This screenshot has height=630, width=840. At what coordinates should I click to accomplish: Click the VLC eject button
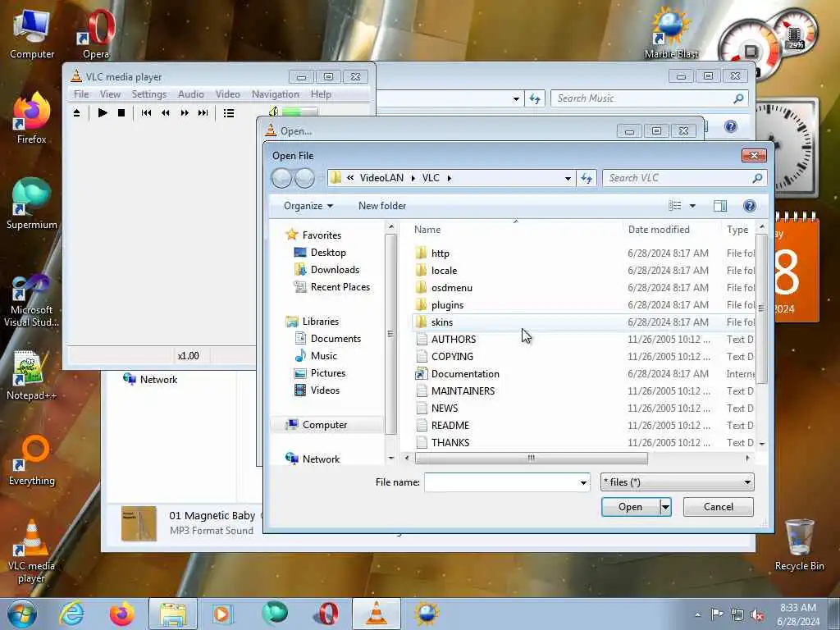pos(76,113)
